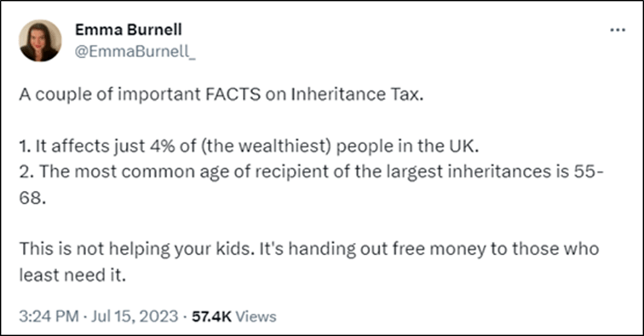Click the '68.' text line
Image resolution: width=644 pixels, height=336 pixels.
(x=32, y=198)
